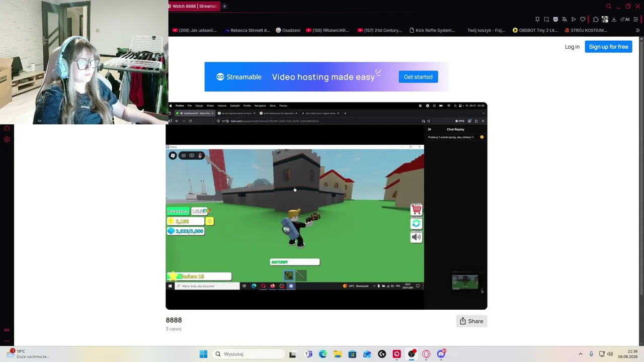Screen dimensions: 644x362
Task: Show more bookmarks with the chevron
Action: point(637,30)
